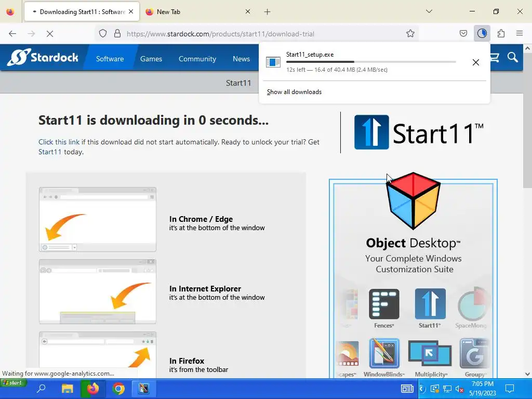Click the 'Start11' page subtitle text
This screenshot has height=399, width=532.
[x=238, y=83]
